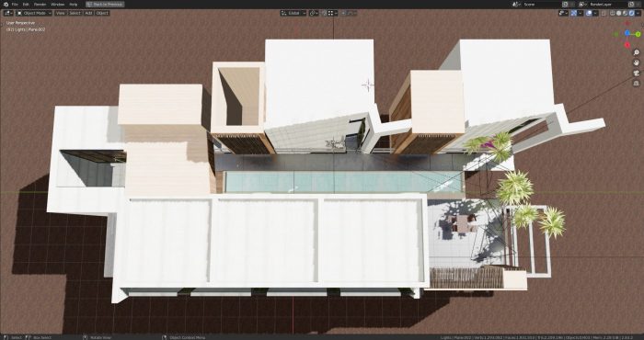
Task: Click the red X axis gizmo handle
Action: pyautogui.click(x=627, y=45)
